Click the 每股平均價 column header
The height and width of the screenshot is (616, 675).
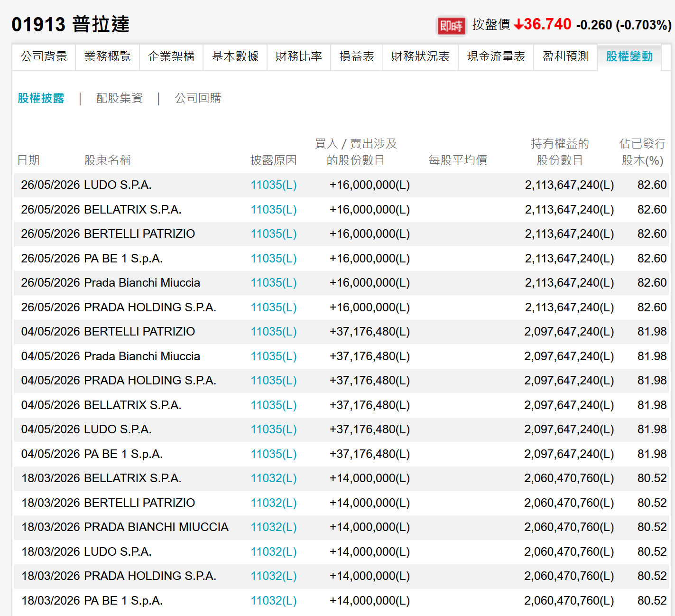coord(458,160)
